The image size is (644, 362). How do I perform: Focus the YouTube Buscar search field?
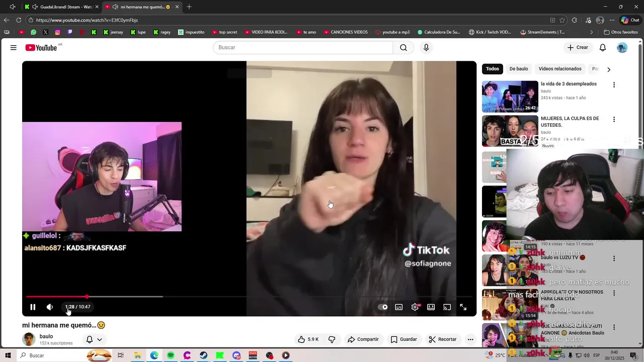point(303,47)
